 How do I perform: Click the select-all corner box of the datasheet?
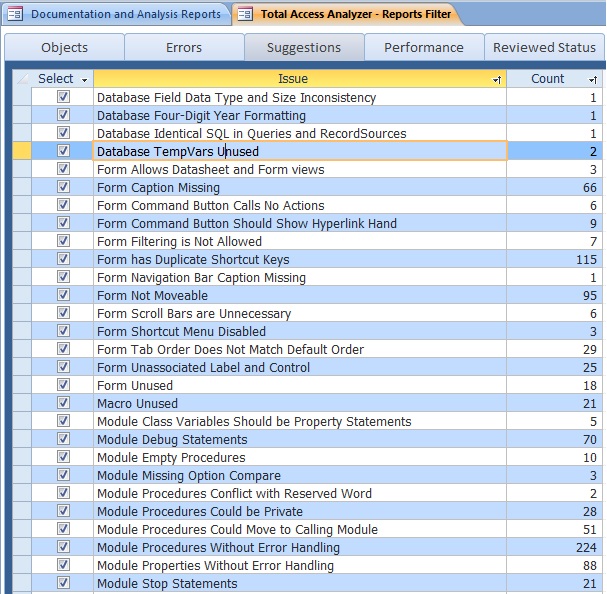tap(22, 79)
